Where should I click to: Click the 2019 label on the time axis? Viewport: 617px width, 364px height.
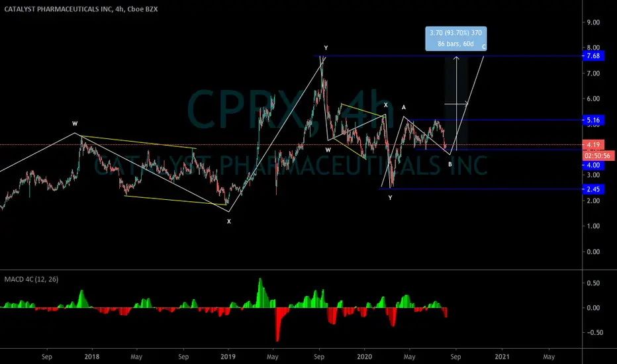(228, 357)
